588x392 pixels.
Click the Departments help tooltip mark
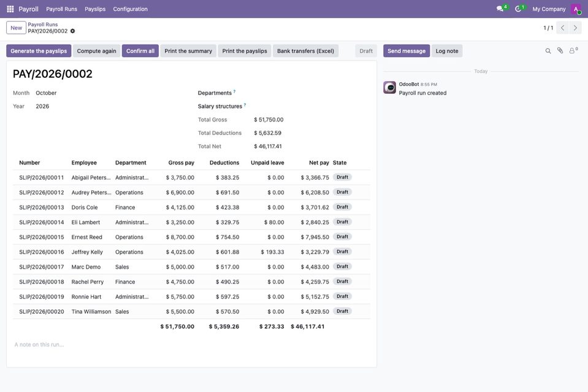click(x=234, y=91)
